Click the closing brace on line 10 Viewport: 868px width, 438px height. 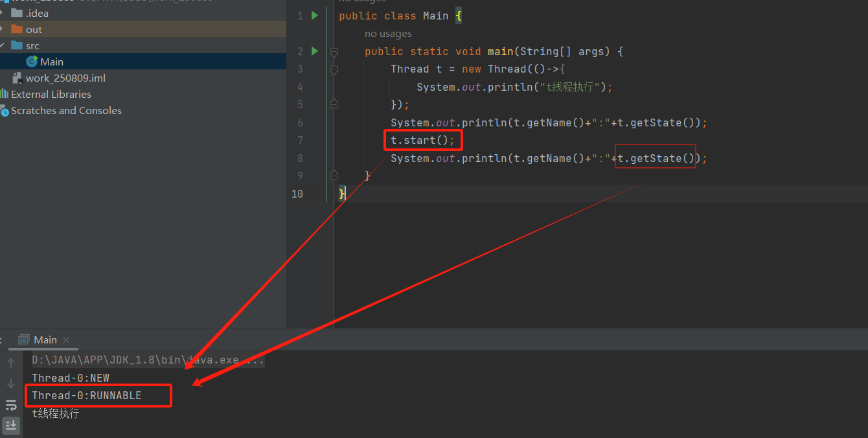click(x=342, y=194)
